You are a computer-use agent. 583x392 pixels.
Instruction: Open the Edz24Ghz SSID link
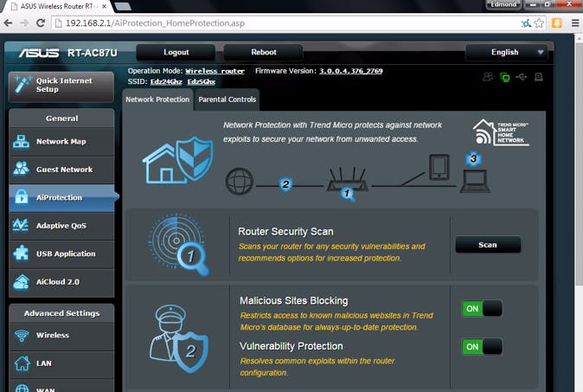click(166, 82)
